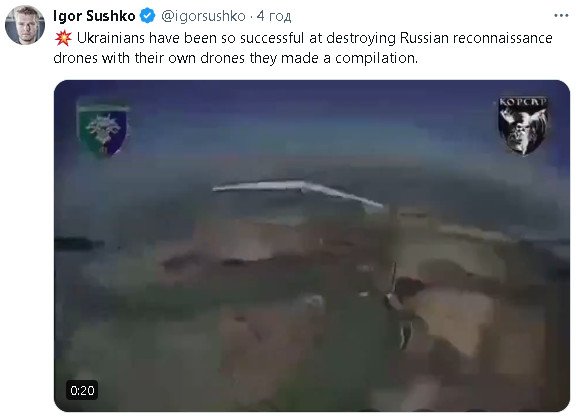Click the word Russian in tweet text
This screenshot has width=583, height=416.
[424, 38]
